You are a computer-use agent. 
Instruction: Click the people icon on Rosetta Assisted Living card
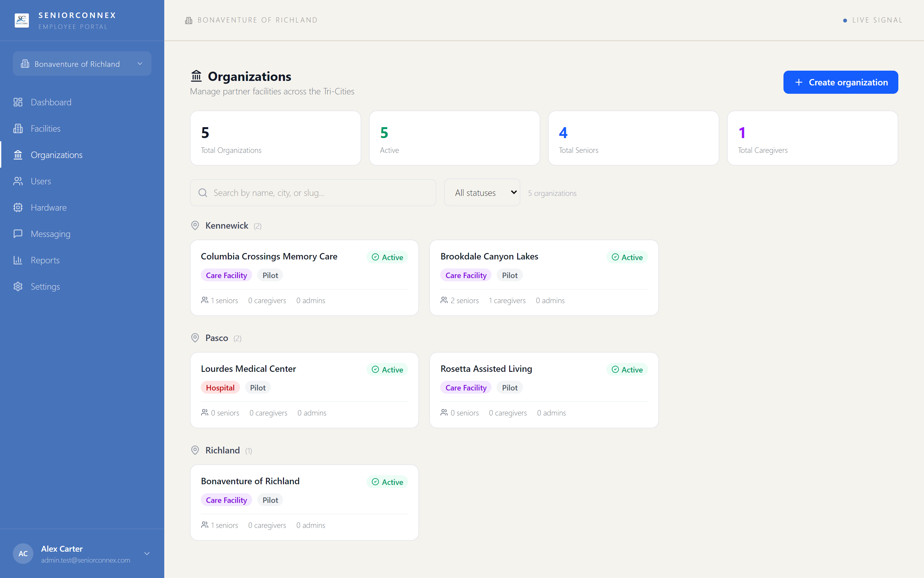[444, 413]
